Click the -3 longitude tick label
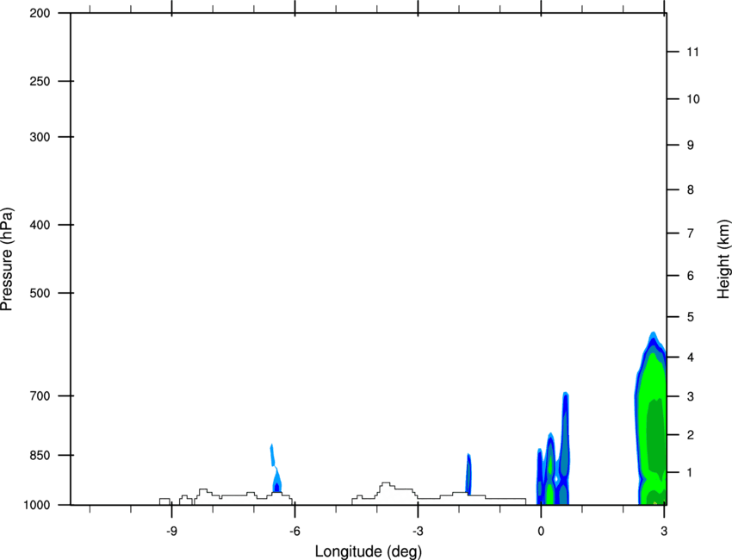Image resolution: width=732 pixels, height=560 pixels. tap(418, 531)
